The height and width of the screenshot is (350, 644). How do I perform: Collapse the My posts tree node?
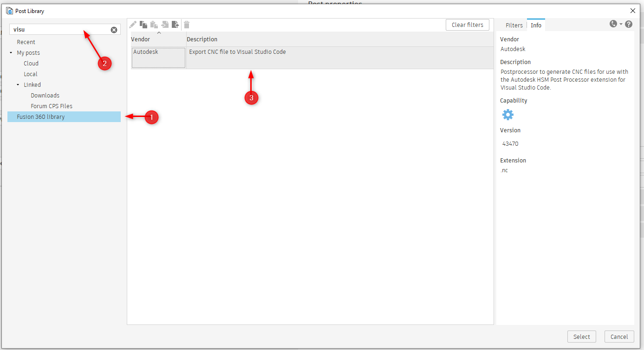pyautogui.click(x=11, y=52)
